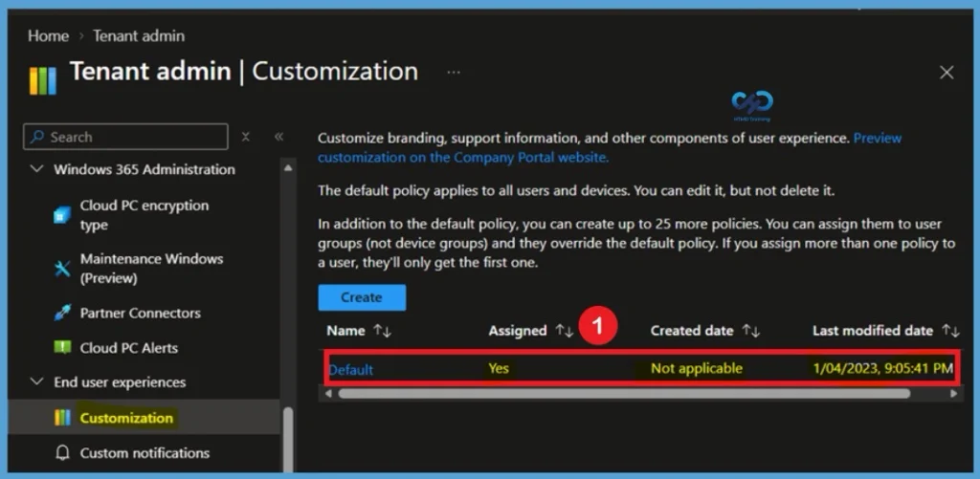This screenshot has height=479, width=980.
Task: Click the Last modified date header
Action: [873, 331]
